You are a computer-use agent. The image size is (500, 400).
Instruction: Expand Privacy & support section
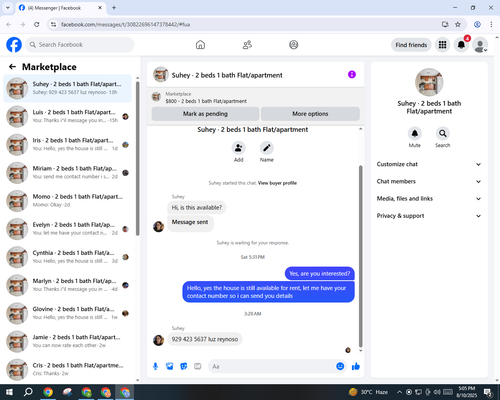(429, 216)
